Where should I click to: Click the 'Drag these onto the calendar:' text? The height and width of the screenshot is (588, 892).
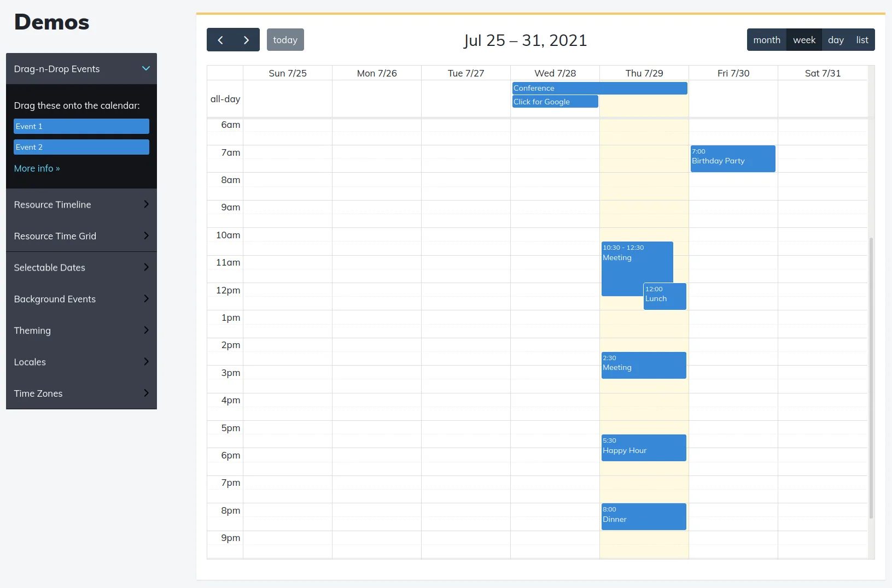click(x=77, y=105)
